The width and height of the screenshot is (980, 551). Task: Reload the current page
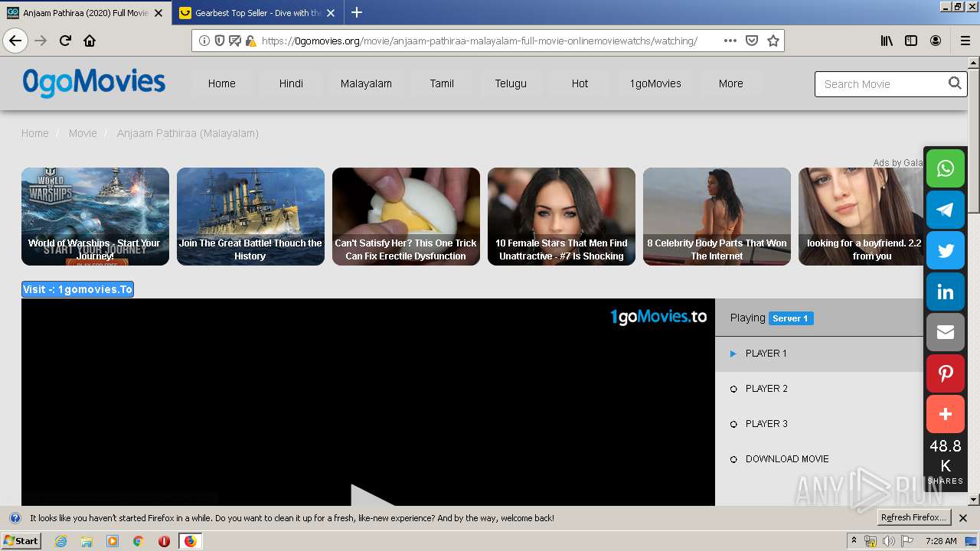tap(65, 41)
